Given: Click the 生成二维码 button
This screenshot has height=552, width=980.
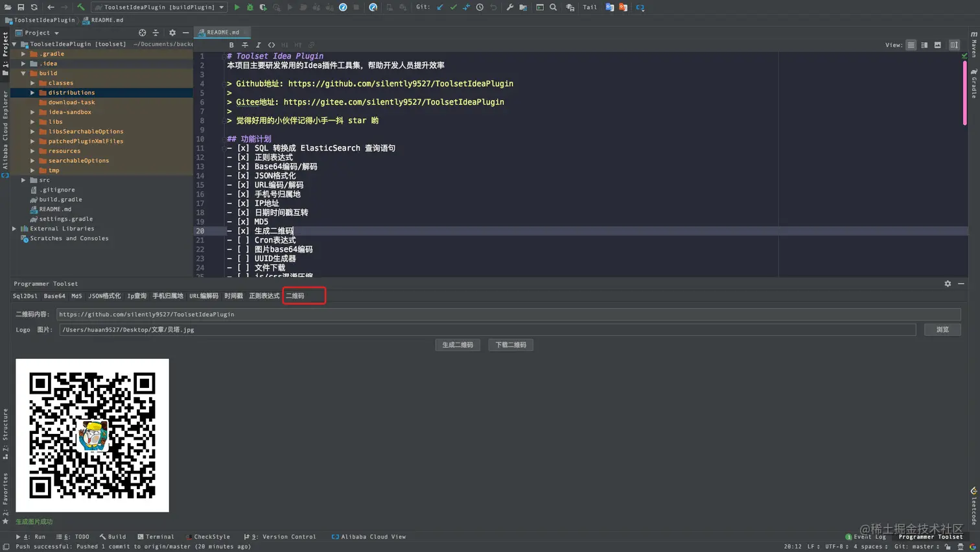Looking at the screenshot, I should pos(458,345).
